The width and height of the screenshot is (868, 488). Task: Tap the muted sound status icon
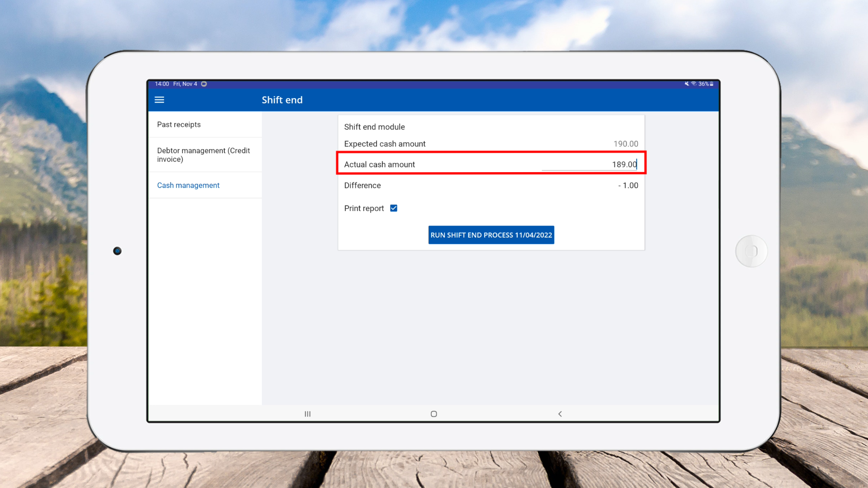[x=686, y=84]
